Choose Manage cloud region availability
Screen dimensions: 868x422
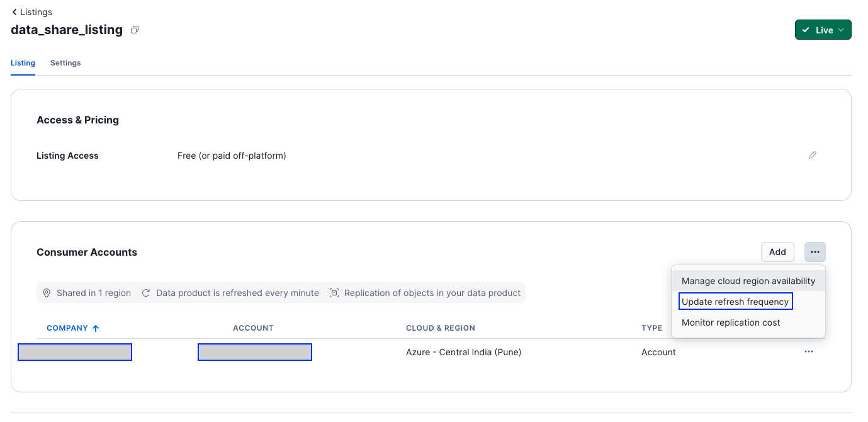pos(748,280)
